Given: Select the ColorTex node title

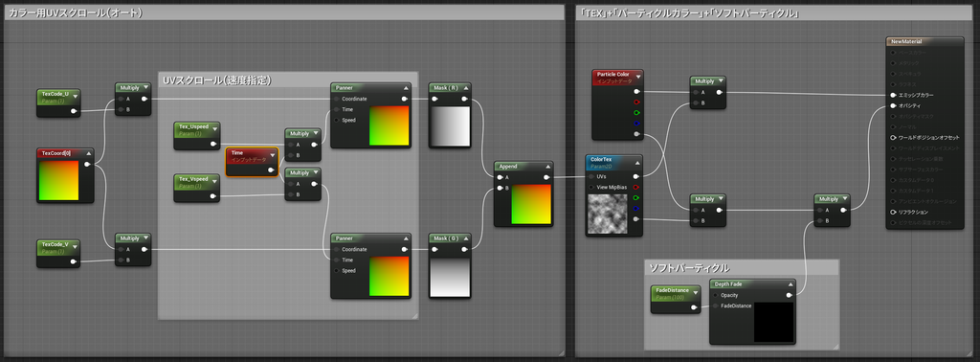Looking at the screenshot, I should coord(601,159).
